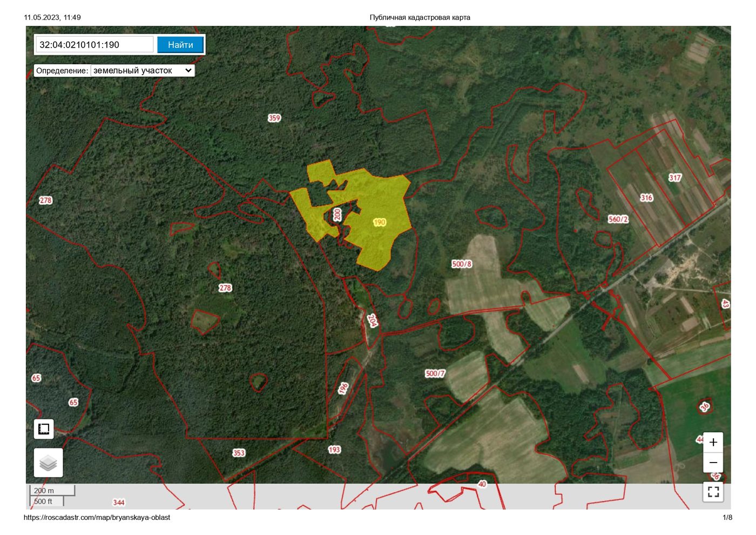
Task: Click parcel label 353 near bottom
Action: pyautogui.click(x=239, y=453)
